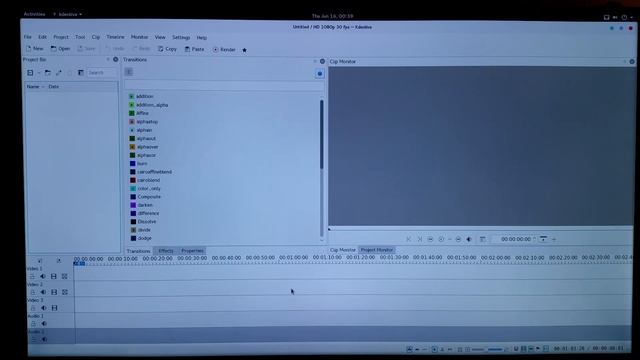Select the burn transition
Viewport: 640px width, 360px height.
(139, 163)
